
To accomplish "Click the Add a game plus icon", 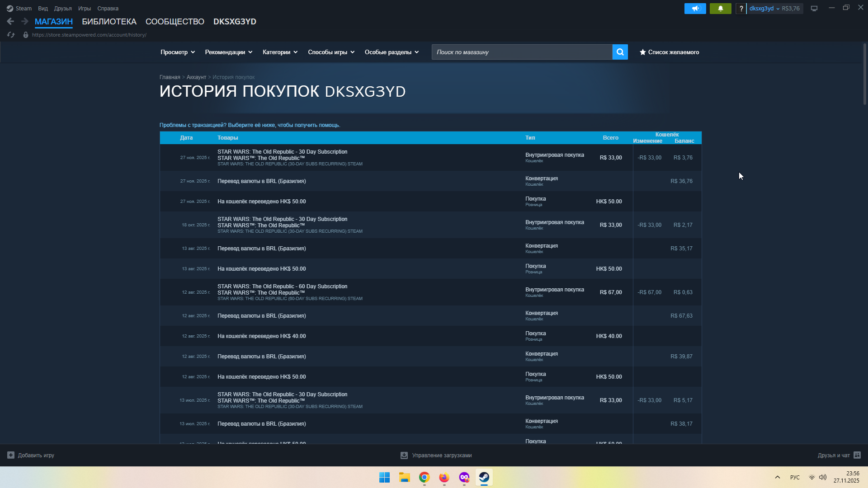I will pyautogui.click(x=11, y=455).
